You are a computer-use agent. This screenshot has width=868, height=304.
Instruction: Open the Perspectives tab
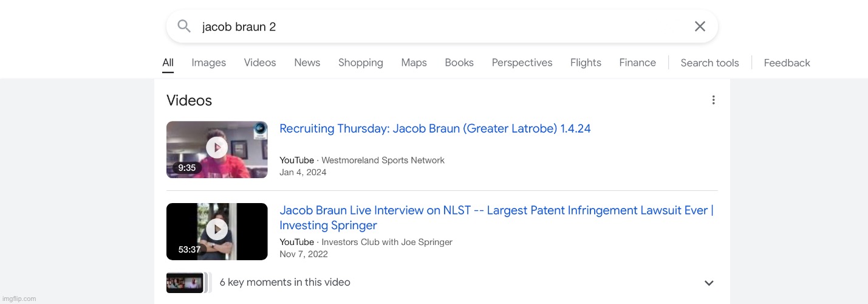pyautogui.click(x=522, y=63)
